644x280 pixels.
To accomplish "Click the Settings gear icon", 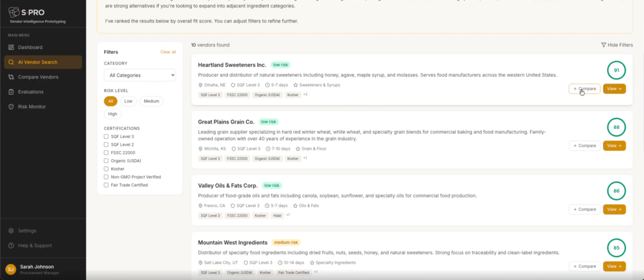I will click(x=11, y=231).
